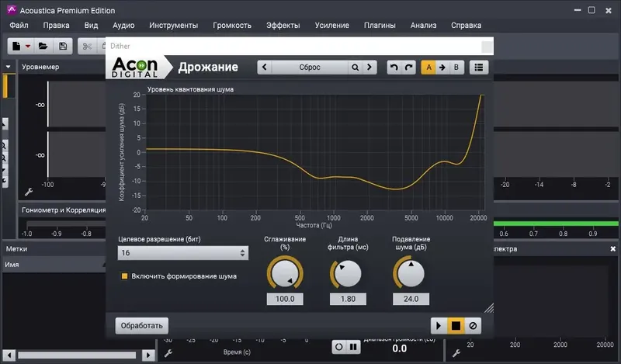Image resolution: width=621 pixels, height=364 pixels.
Task: Redo the parameter change in Dither
Action: pos(408,68)
